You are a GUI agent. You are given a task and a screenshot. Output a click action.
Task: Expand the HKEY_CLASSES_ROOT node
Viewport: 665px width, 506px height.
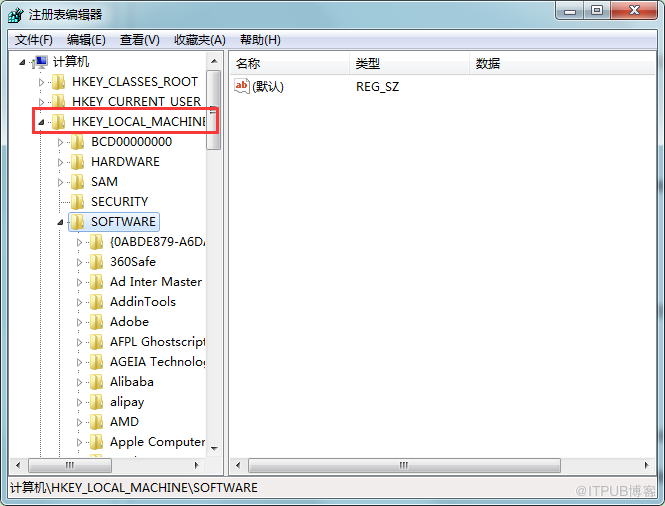point(41,82)
